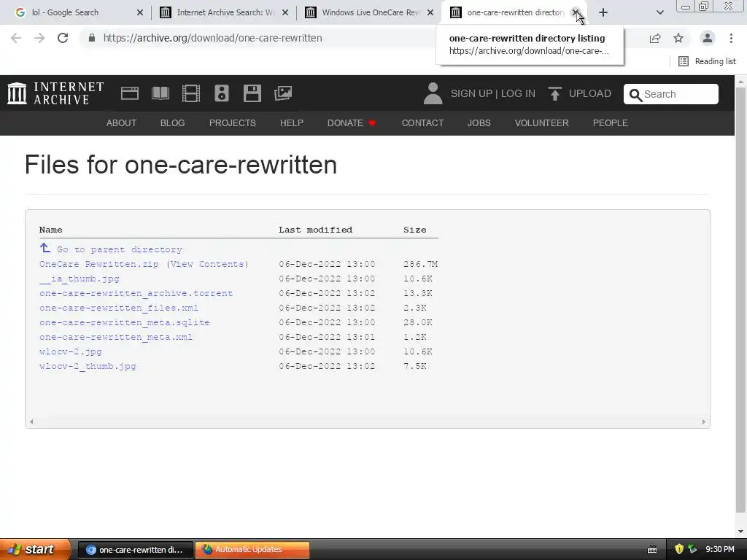This screenshot has width=747, height=560.
Task: Bookmark this page with star
Action: point(678,38)
